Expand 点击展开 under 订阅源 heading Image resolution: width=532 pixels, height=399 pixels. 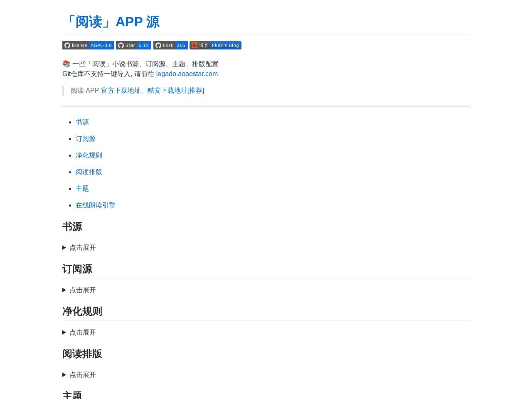pyautogui.click(x=79, y=290)
